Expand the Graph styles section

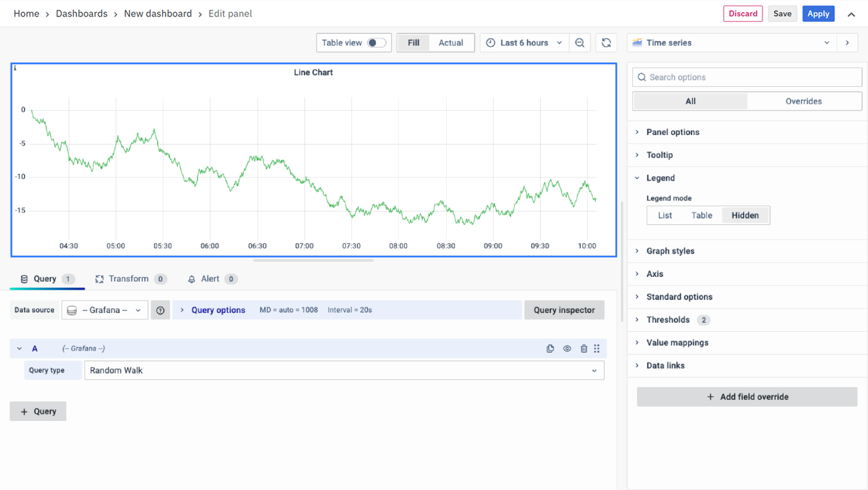tap(670, 251)
